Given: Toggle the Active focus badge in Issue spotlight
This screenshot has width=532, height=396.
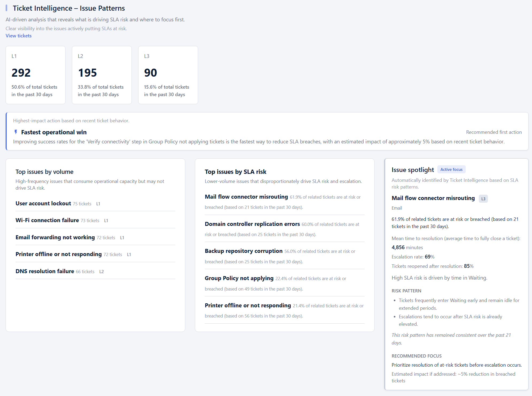Looking at the screenshot, I should point(451,169).
